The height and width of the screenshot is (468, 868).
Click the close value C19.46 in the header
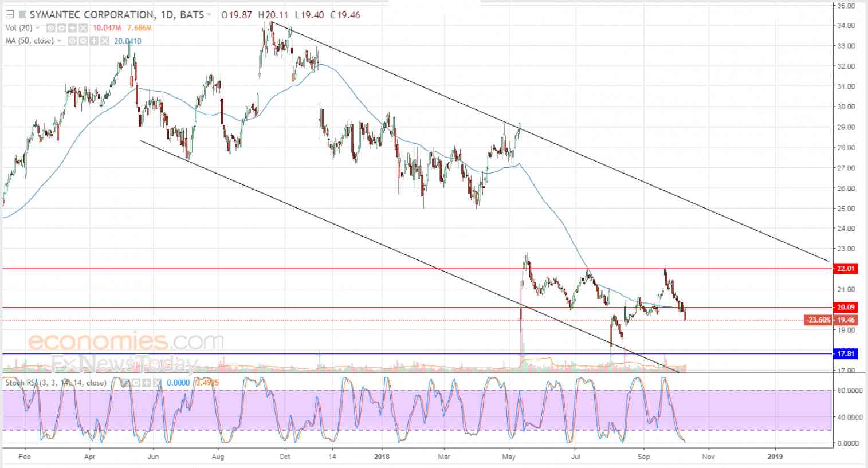(x=345, y=15)
